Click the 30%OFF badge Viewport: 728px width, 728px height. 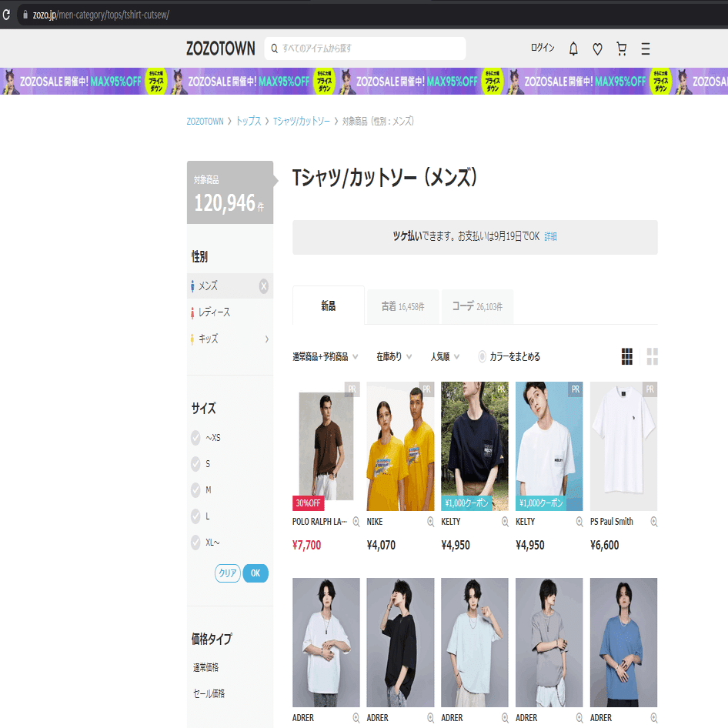[308, 503]
